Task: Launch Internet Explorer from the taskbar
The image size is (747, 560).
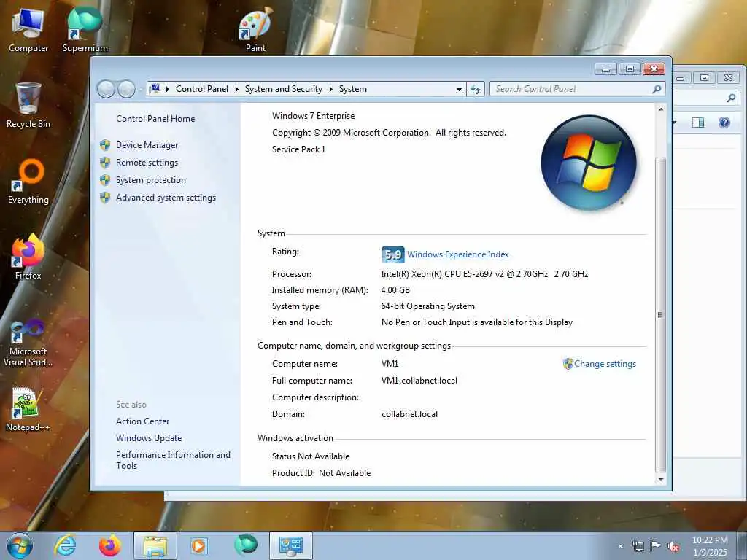Action: 65,545
